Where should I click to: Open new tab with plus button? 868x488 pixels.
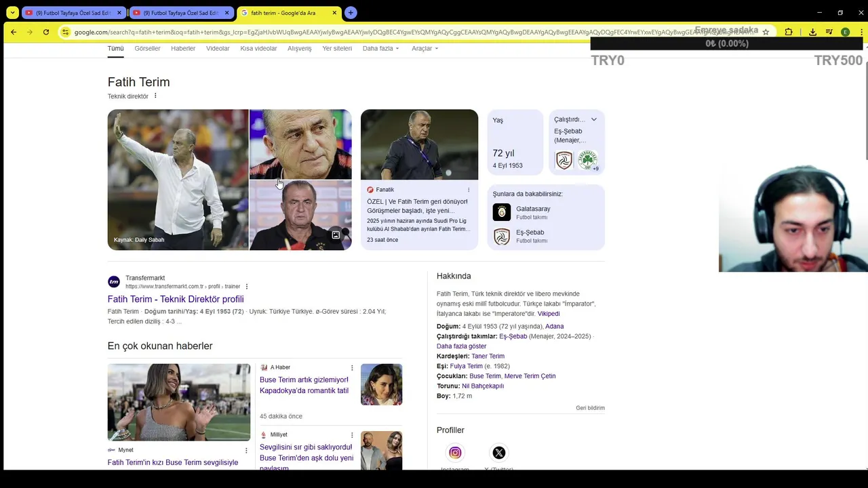tap(351, 12)
